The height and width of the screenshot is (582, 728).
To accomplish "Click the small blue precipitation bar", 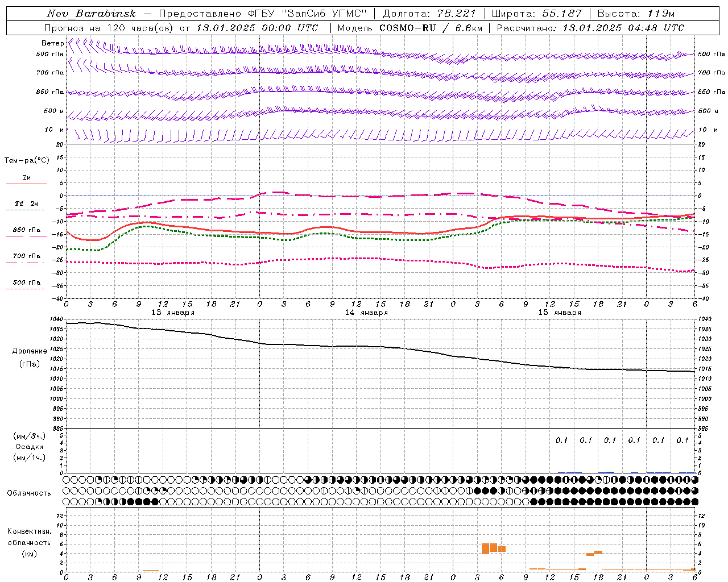I will (610, 472).
